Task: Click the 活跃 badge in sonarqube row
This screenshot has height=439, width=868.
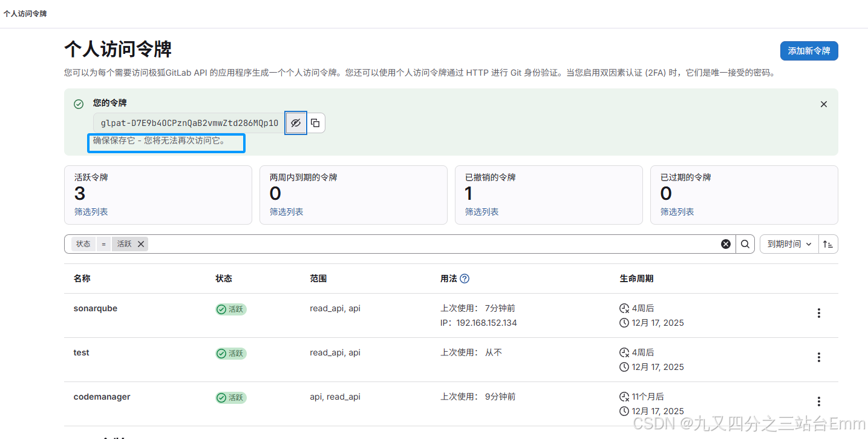Action: click(231, 309)
